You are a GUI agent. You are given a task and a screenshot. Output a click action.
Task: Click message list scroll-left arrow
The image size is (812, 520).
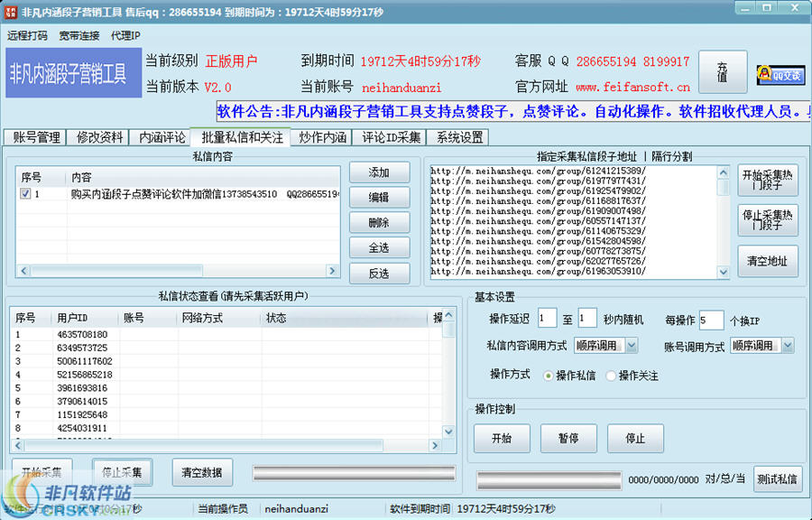(23, 270)
